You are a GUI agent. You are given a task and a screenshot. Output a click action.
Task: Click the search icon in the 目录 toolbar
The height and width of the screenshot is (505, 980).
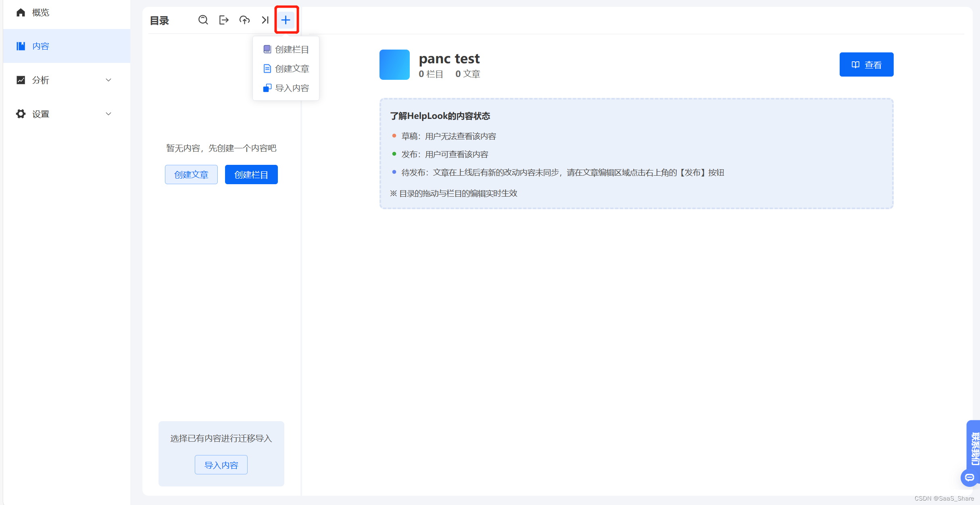coord(203,20)
